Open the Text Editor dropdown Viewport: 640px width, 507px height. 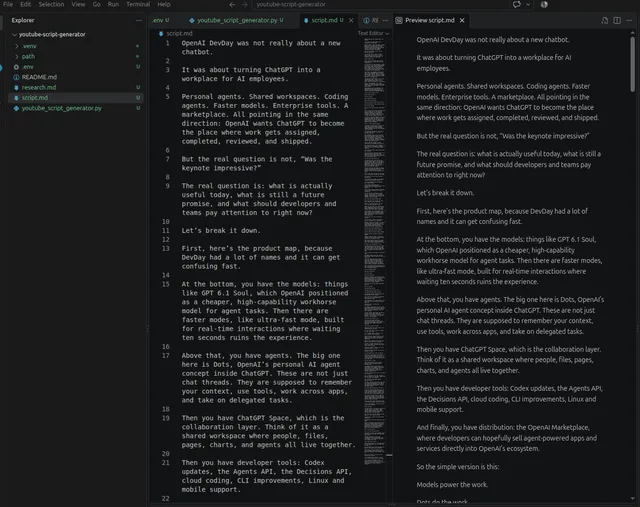[373, 33]
